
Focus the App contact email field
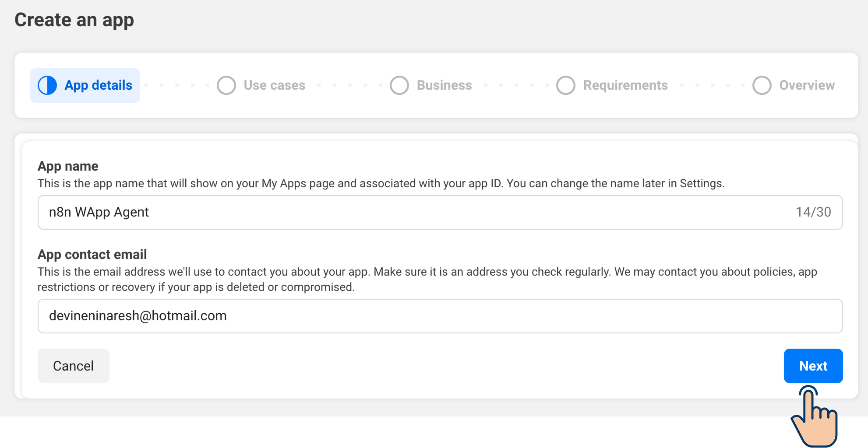pos(440,316)
